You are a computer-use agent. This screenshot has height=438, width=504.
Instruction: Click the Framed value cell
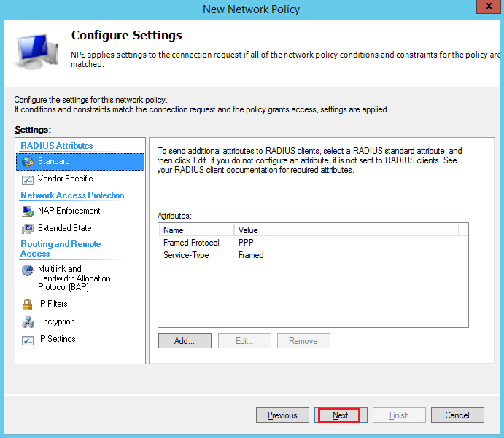click(251, 255)
